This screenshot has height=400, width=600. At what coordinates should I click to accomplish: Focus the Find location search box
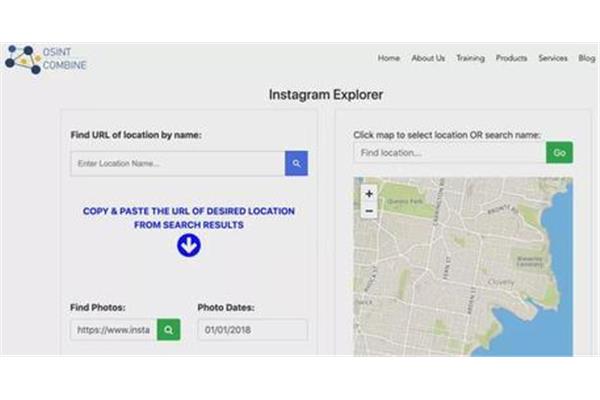coord(450,153)
